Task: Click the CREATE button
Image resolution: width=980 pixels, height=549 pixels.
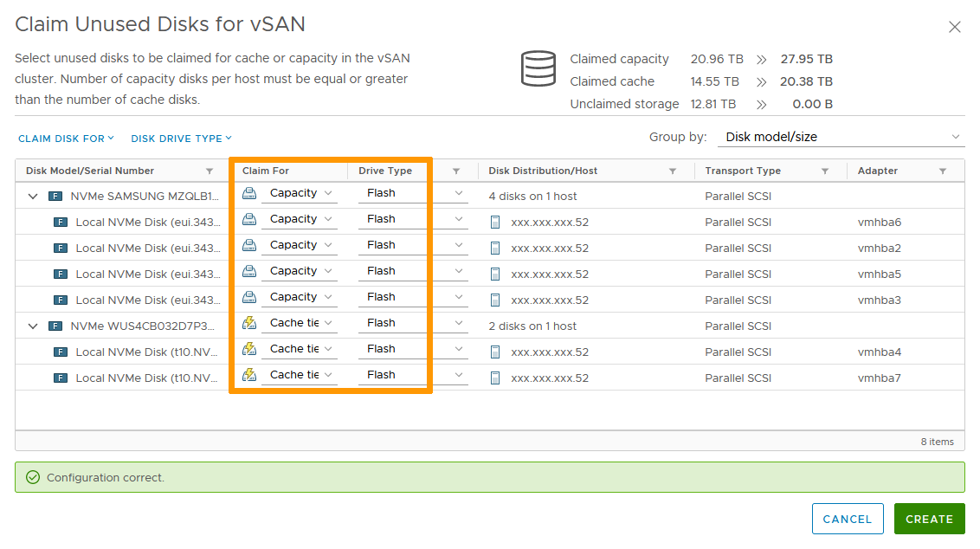Action: coord(929,519)
